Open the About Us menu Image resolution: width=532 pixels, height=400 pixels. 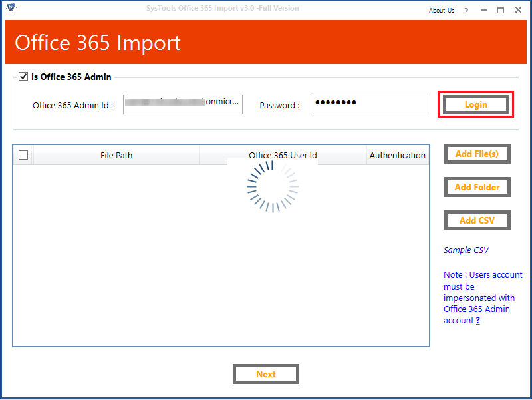tap(442, 10)
